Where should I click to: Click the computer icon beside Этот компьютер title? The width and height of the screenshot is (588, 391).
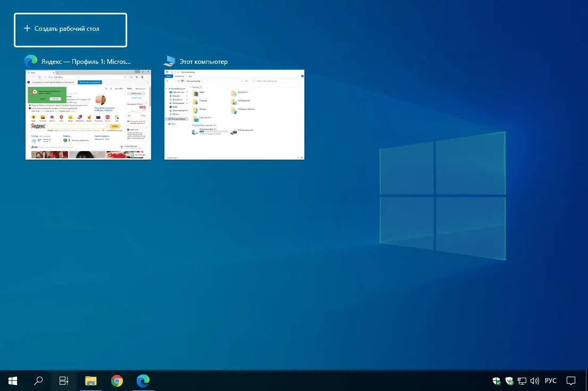(170, 61)
